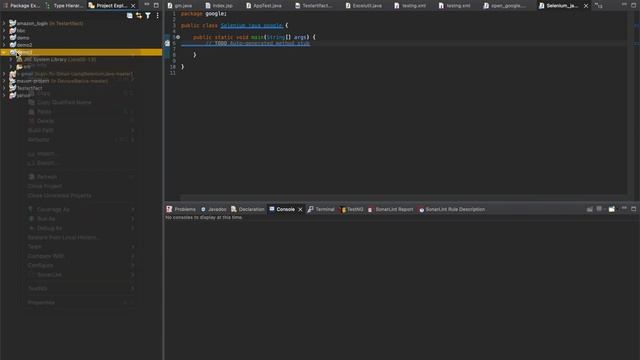
Task: Toggle Link with Editor in Project Explorer
Action: coord(139,16)
